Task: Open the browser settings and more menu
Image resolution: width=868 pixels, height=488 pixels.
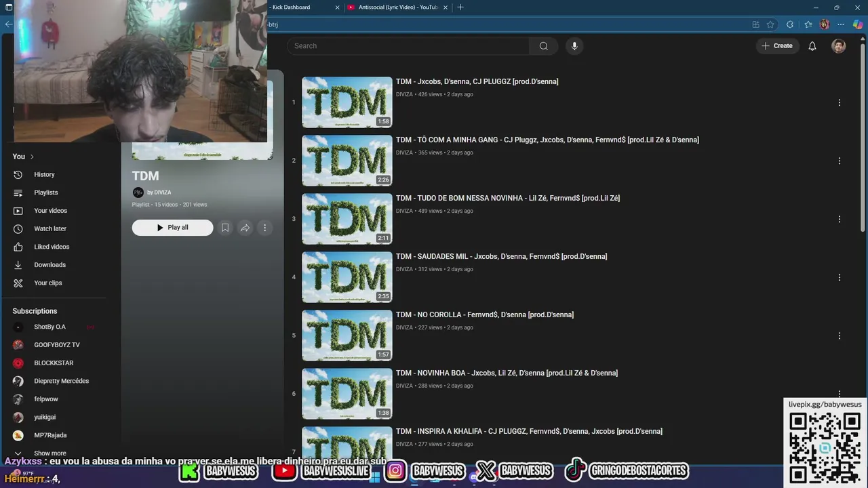Action: click(x=841, y=24)
